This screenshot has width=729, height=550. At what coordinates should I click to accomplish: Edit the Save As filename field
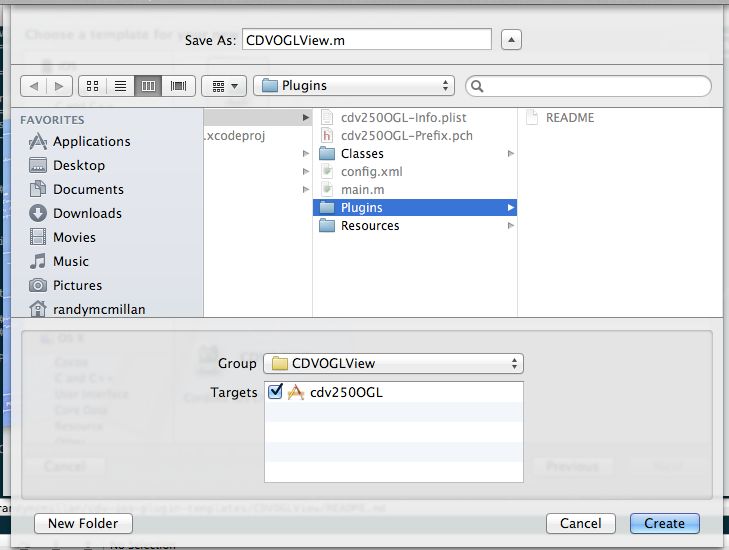pos(367,40)
